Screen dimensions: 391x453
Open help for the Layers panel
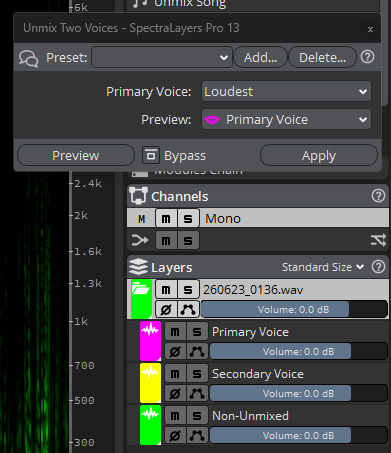click(378, 267)
